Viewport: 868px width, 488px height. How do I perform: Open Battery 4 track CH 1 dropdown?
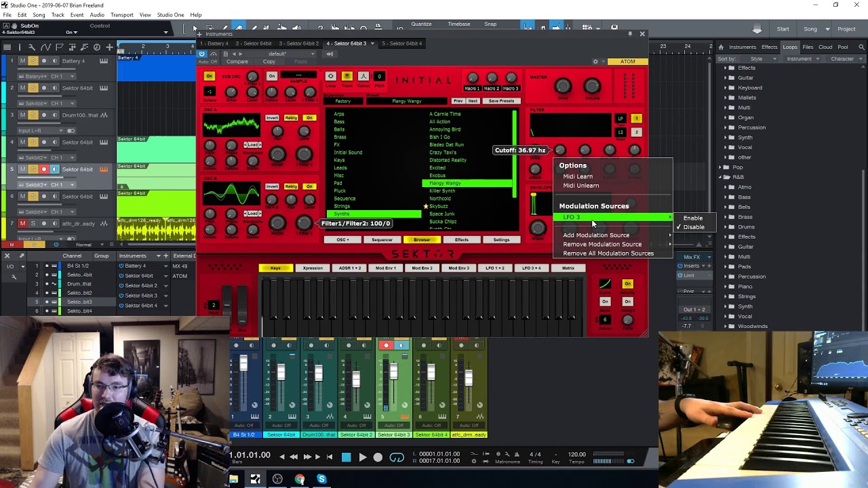tap(62, 77)
